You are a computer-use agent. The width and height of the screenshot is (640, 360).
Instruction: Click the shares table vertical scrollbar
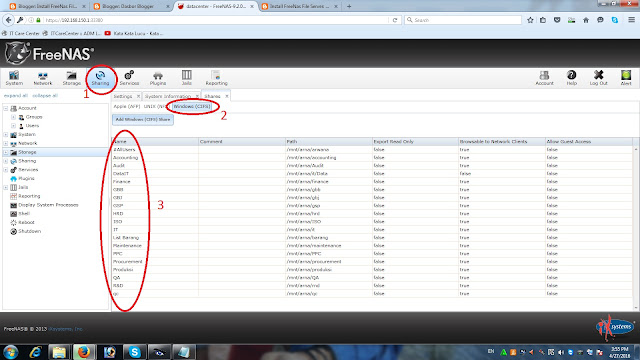tap(636, 229)
